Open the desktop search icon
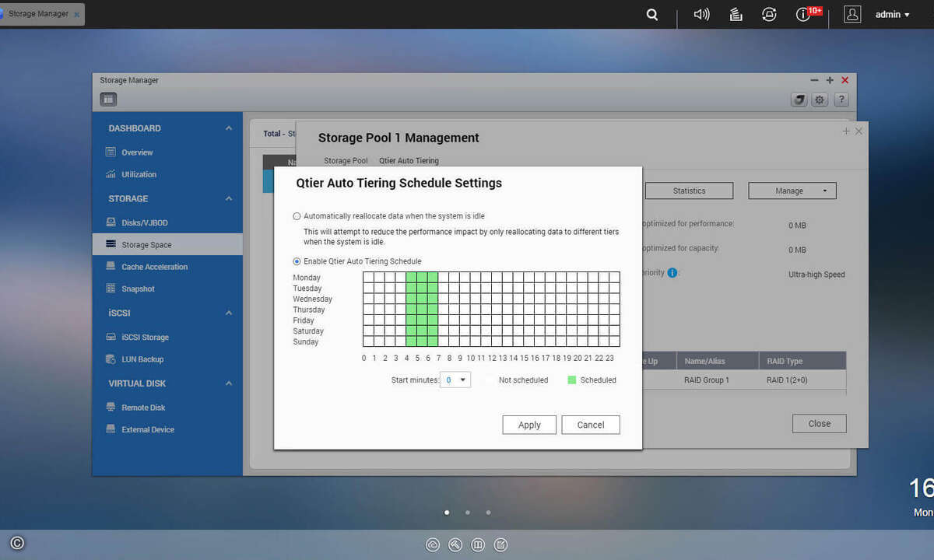The image size is (934, 560). [652, 15]
